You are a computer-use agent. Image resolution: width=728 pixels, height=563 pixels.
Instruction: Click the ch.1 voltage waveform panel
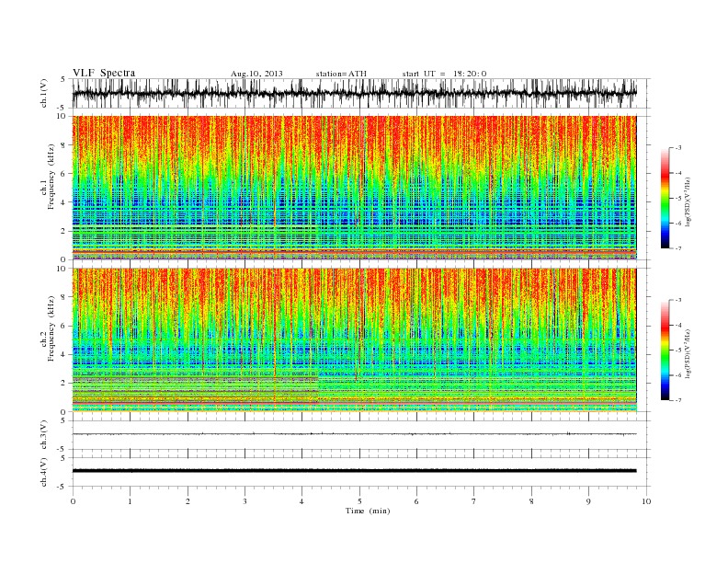click(x=361, y=93)
